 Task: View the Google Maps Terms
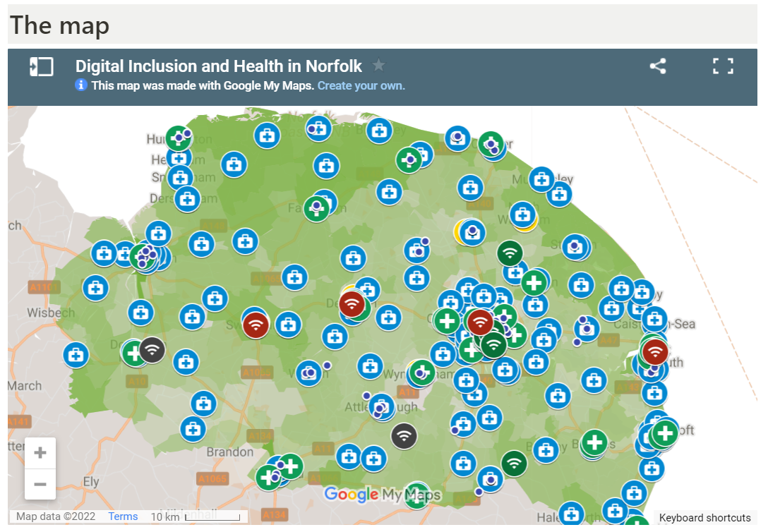tap(122, 516)
